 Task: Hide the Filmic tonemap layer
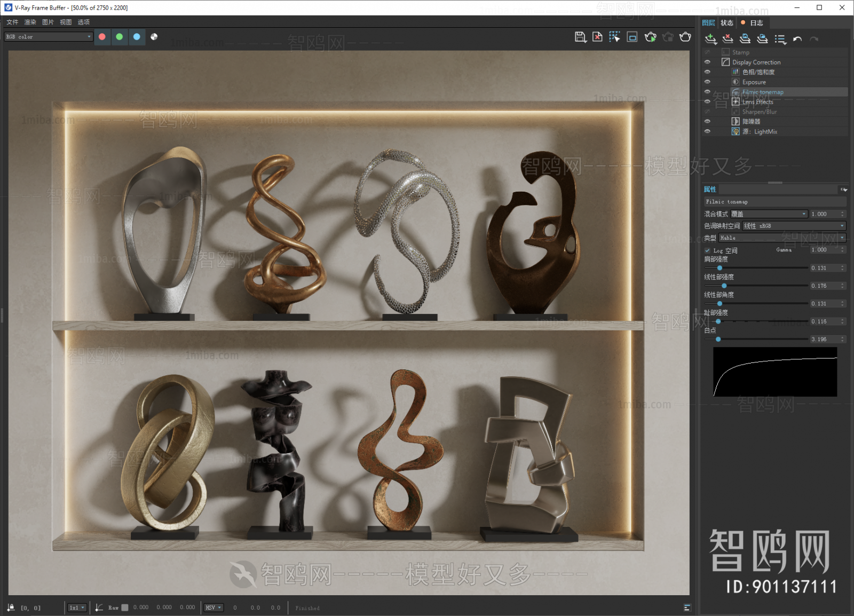(x=707, y=92)
